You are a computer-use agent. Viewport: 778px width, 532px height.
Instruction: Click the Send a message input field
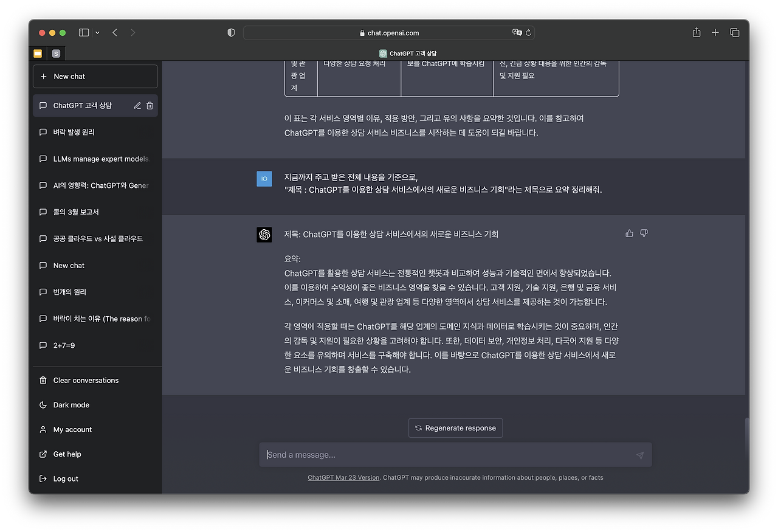tap(425, 455)
